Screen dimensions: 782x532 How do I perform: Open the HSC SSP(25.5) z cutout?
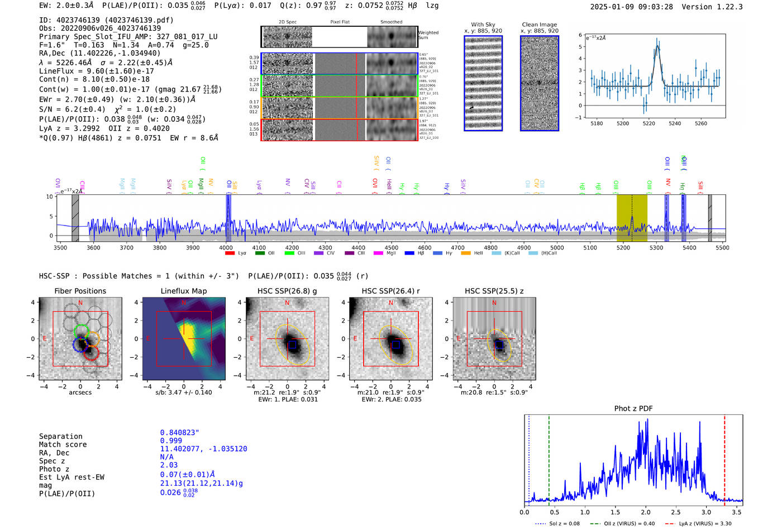[x=494, y=339]
